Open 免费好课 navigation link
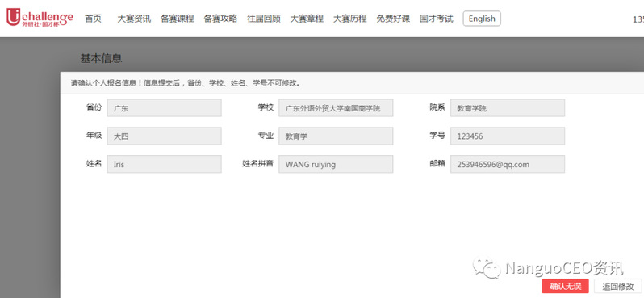 pyautogui.click(x=393, y=19)
